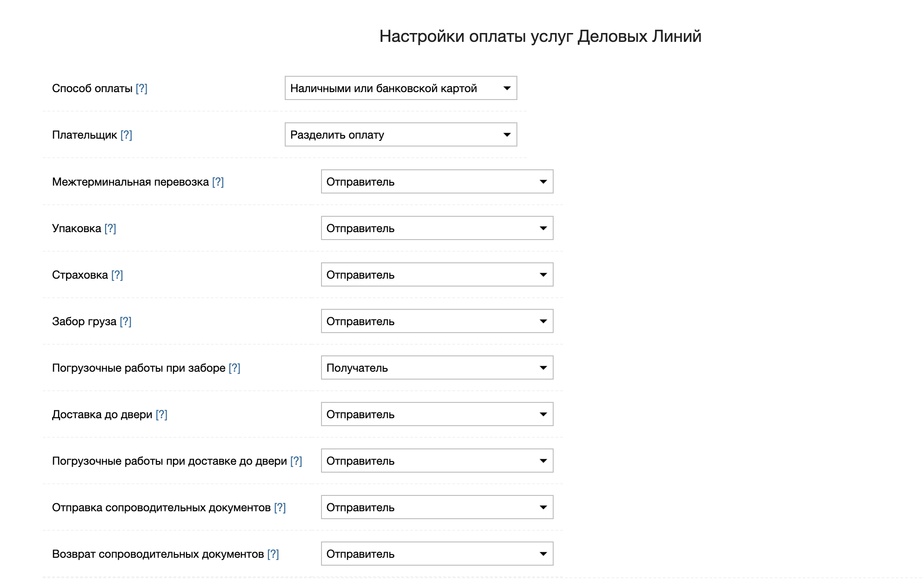Click the Забор груза help mark
This screenshot has width=924, height=588.
tap(126, 321)
